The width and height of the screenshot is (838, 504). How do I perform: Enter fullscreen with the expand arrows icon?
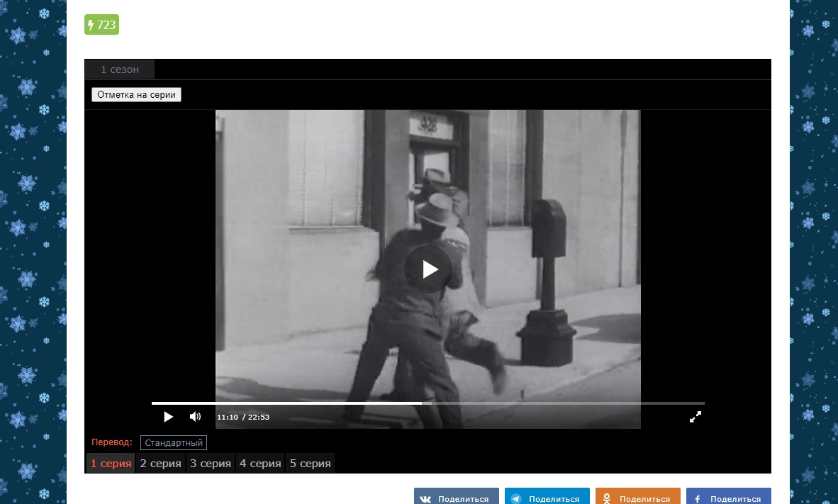point(695,417)
